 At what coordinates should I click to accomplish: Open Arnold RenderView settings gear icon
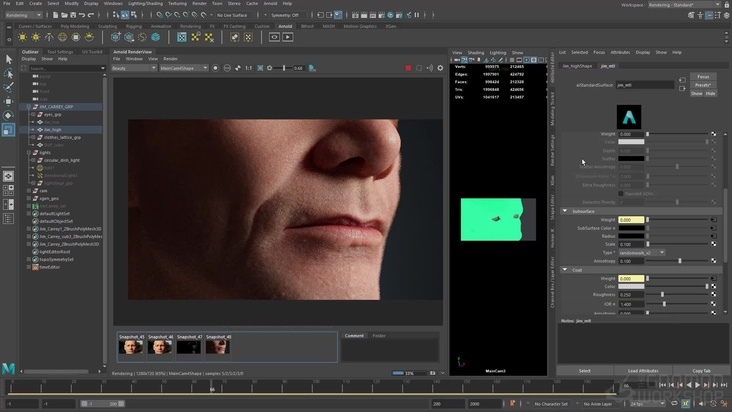tap(441, 68)
